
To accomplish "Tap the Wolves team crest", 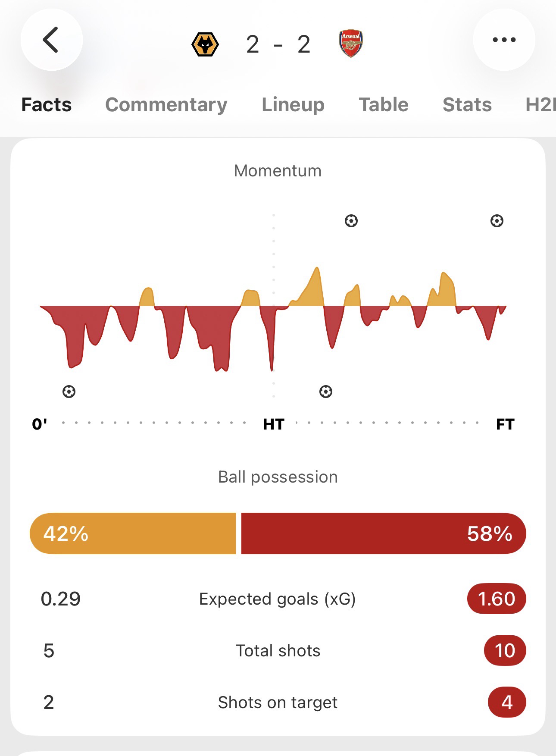I will pos(205,44).
